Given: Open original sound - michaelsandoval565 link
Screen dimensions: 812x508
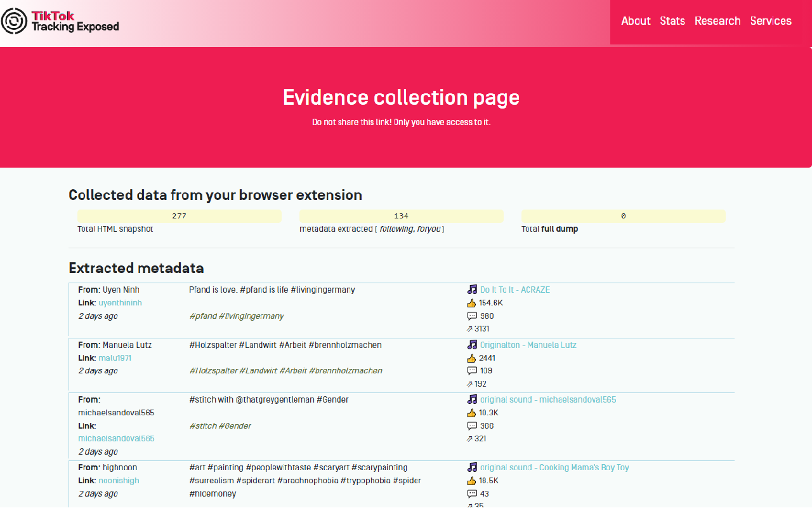Looking at the screenshot, I should [x=548, y=399].
